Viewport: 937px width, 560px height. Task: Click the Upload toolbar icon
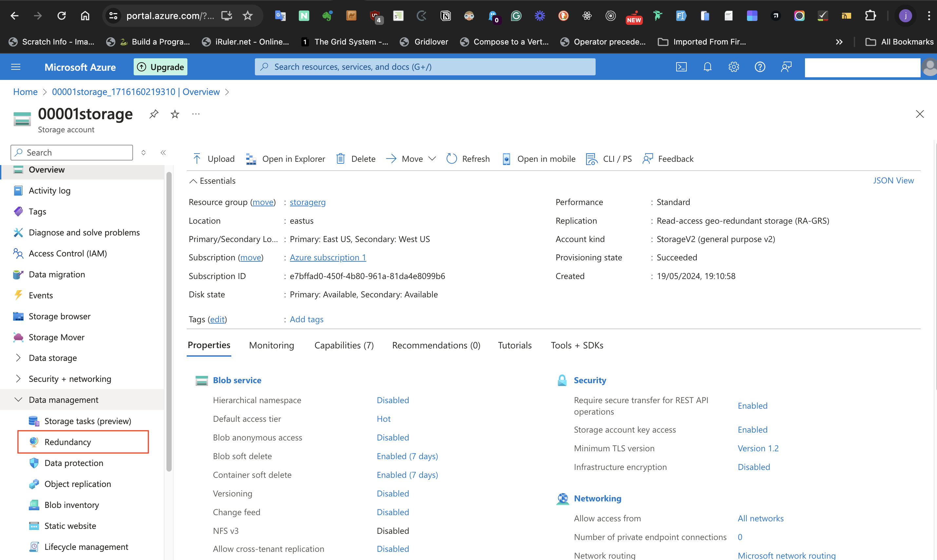197,159
